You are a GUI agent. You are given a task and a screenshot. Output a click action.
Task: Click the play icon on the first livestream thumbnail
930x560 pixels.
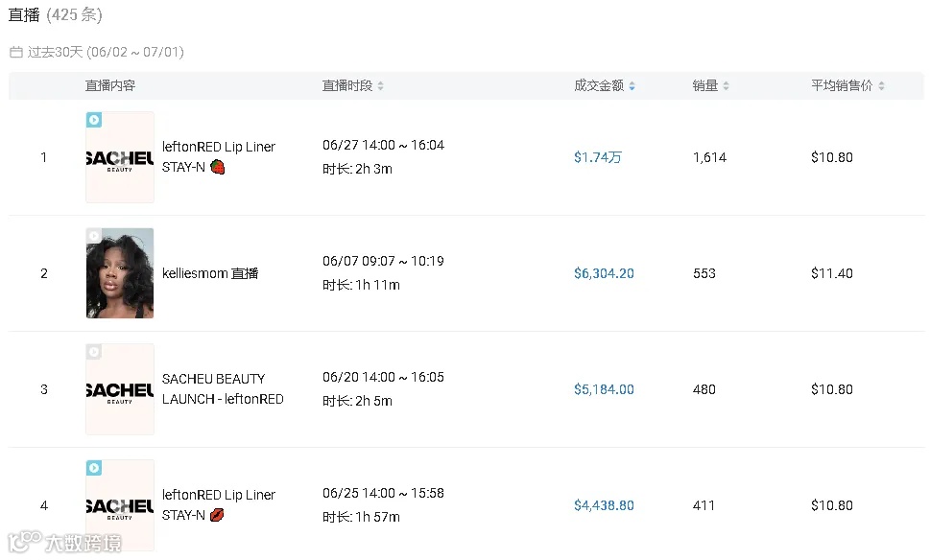click(x=94, y=120)
